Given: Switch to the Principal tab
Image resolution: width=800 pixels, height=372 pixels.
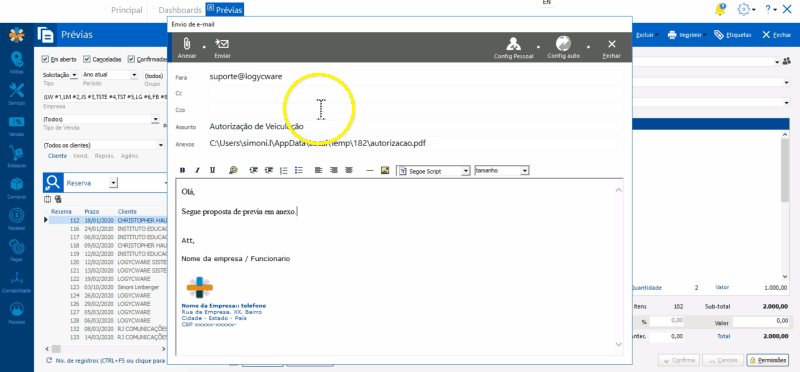Looking at the screenshot, I should pos(127,10).
